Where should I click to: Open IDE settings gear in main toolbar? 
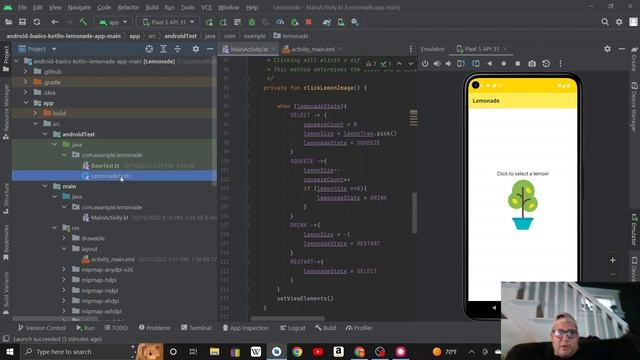point(619,22)
